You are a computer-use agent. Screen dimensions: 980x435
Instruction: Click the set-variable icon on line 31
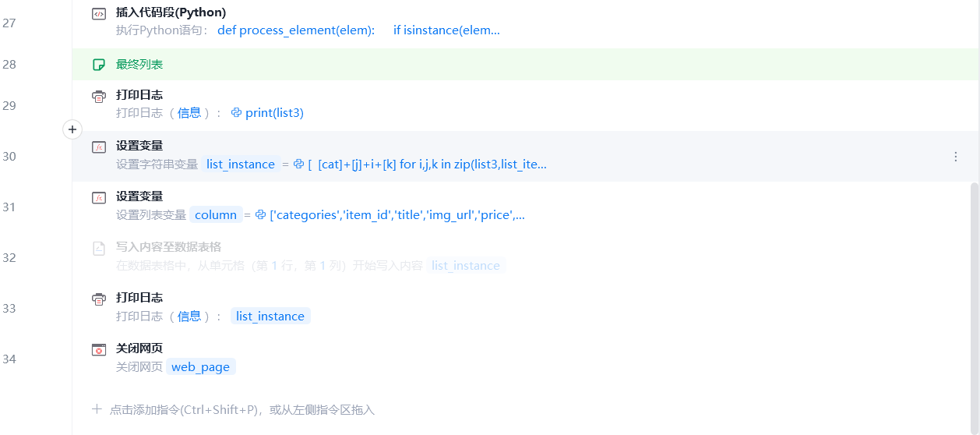(99, 197)
